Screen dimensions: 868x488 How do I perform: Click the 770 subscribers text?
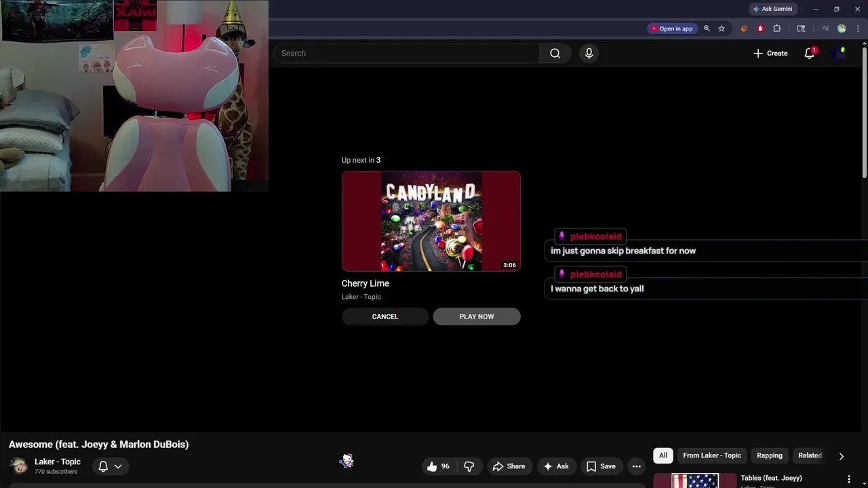click(56, 472)
